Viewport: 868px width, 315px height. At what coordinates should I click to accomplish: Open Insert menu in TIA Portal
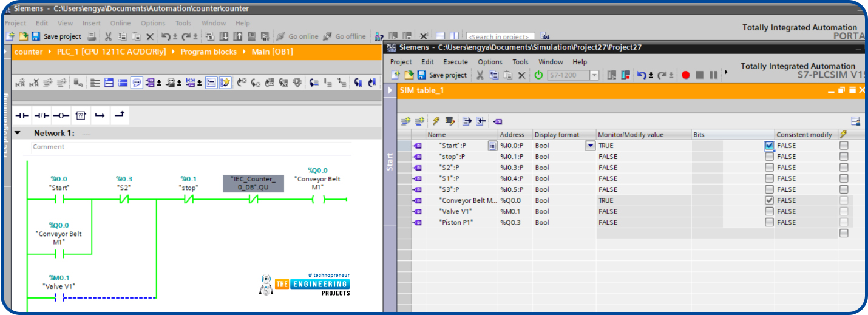[92, 23]
